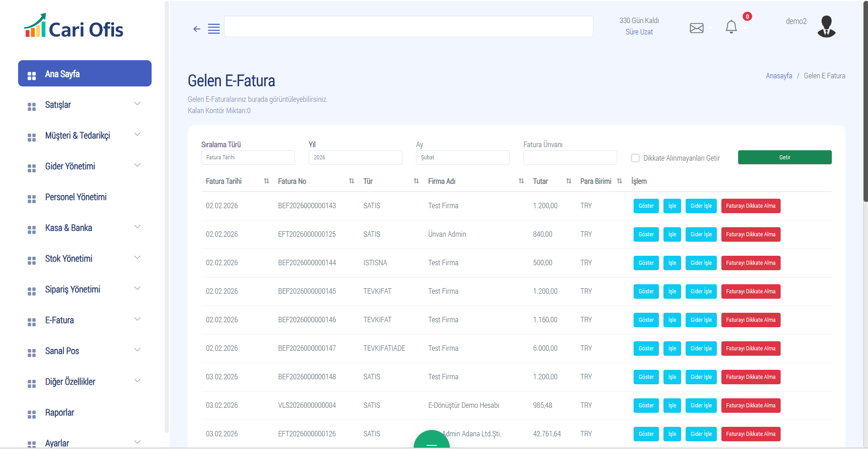Toggle sidebar with hamburger menu icon
The height and width of the screenshot is (449, 868).
pos(214,29)
